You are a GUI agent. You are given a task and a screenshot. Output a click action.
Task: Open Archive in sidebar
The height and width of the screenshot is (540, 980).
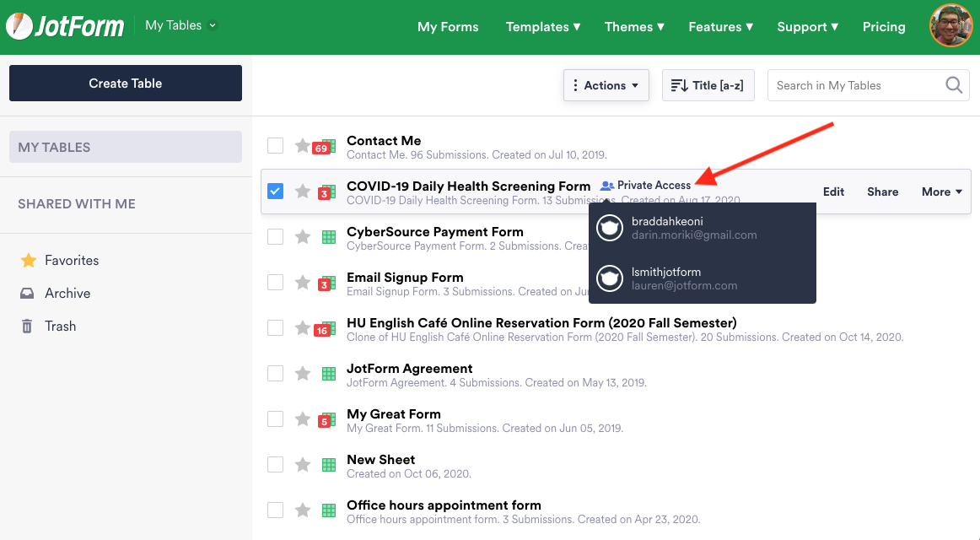click(x=56, y=293)
